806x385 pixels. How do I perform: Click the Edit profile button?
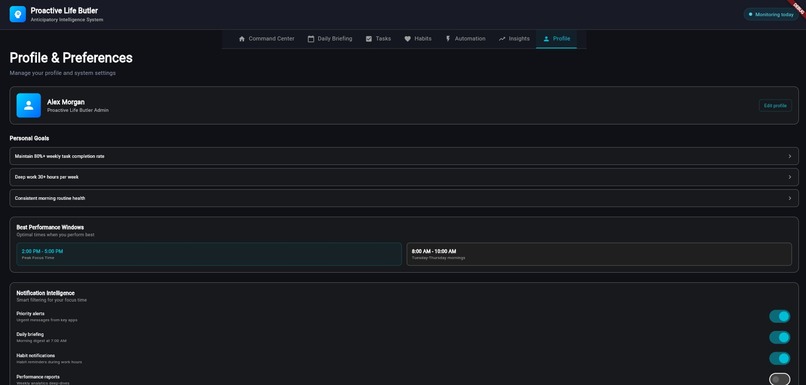(x=775, y=105)
